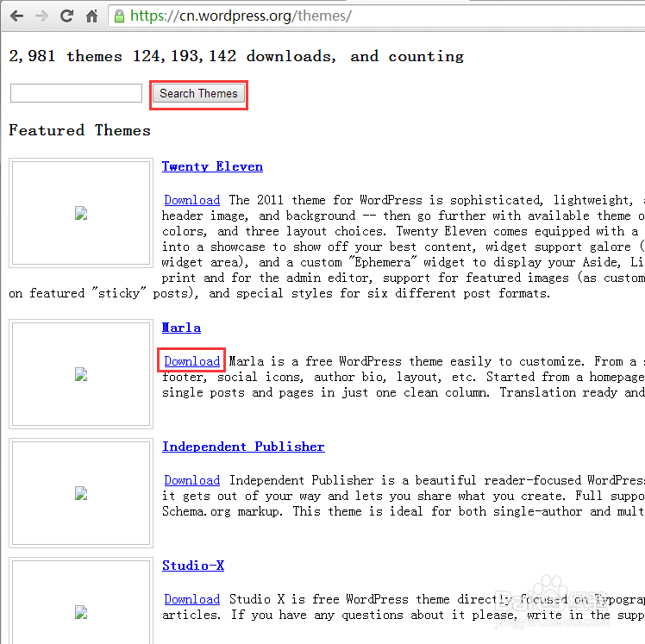The height and width of the screenshot is (644, 645).
Task: Click the Twenty Eleven theme thumbnail
Action: coord(81,213)
